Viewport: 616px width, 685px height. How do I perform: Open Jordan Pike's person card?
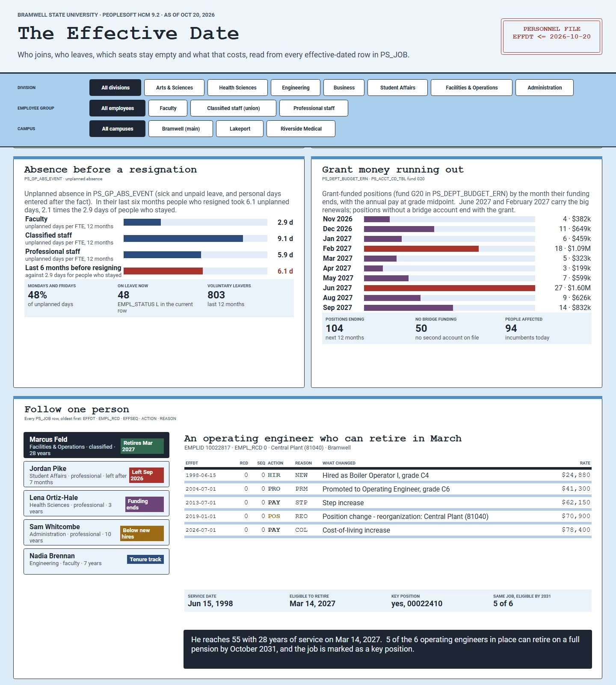(x=96, y=474)
